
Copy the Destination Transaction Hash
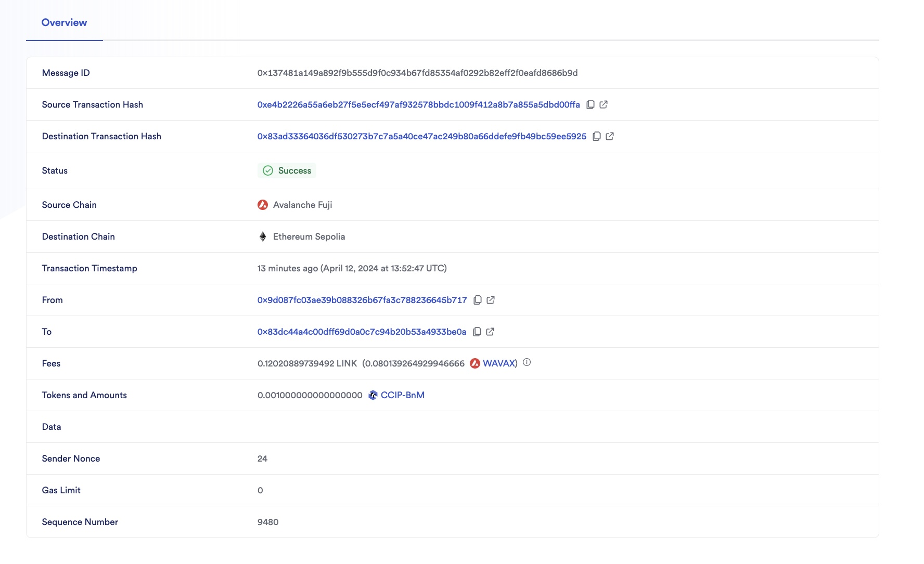(596, 136)
